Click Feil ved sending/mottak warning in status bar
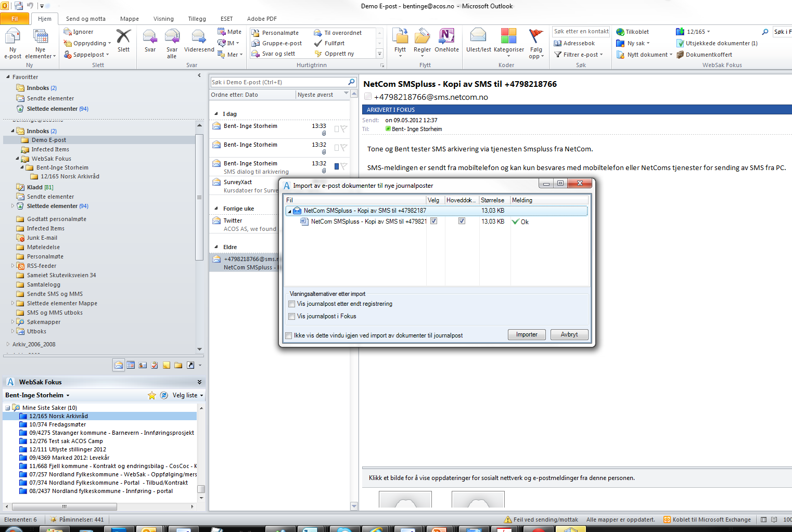 point(541,520)
